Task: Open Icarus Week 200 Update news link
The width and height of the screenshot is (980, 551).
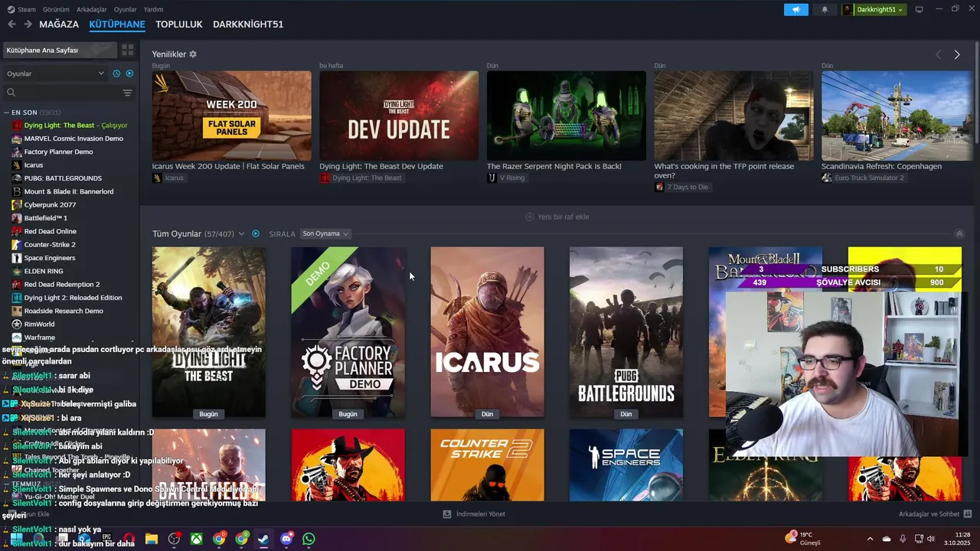Action: [x=228, y=166]
